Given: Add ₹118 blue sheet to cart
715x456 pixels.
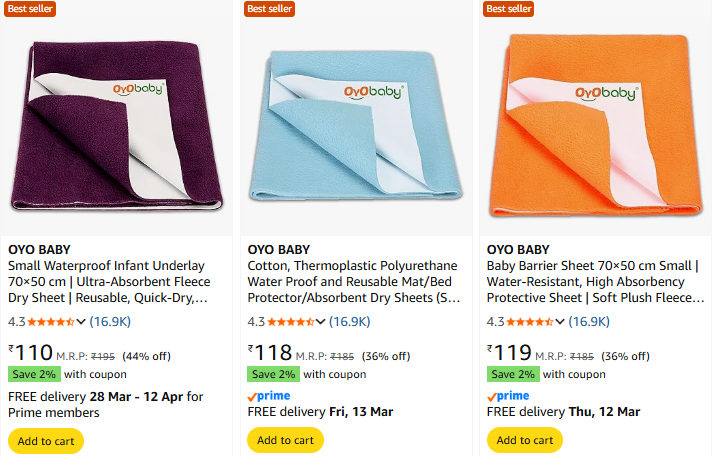Looking at the screenshot, I should click(285, 440).
